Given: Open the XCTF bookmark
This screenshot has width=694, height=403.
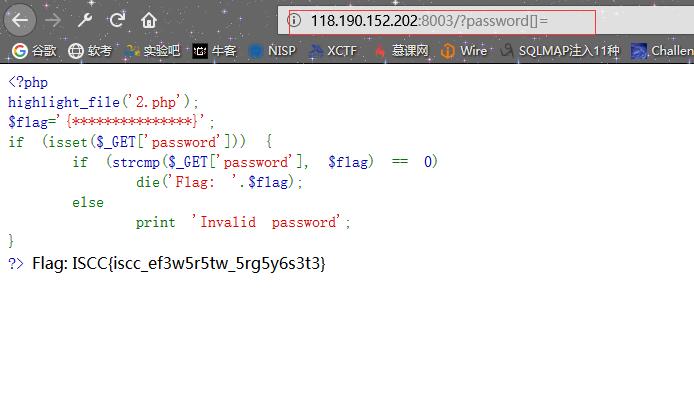Looking at the screenshot, I should pyautogui.click(x=332, y=51).
